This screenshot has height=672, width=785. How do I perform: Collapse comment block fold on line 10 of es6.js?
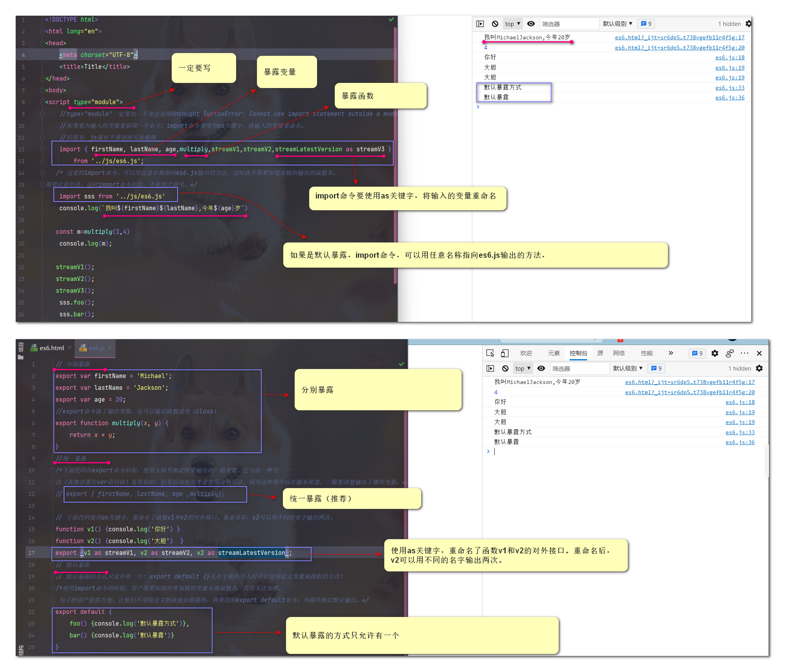pyautogui.click(x=52, y=470)
